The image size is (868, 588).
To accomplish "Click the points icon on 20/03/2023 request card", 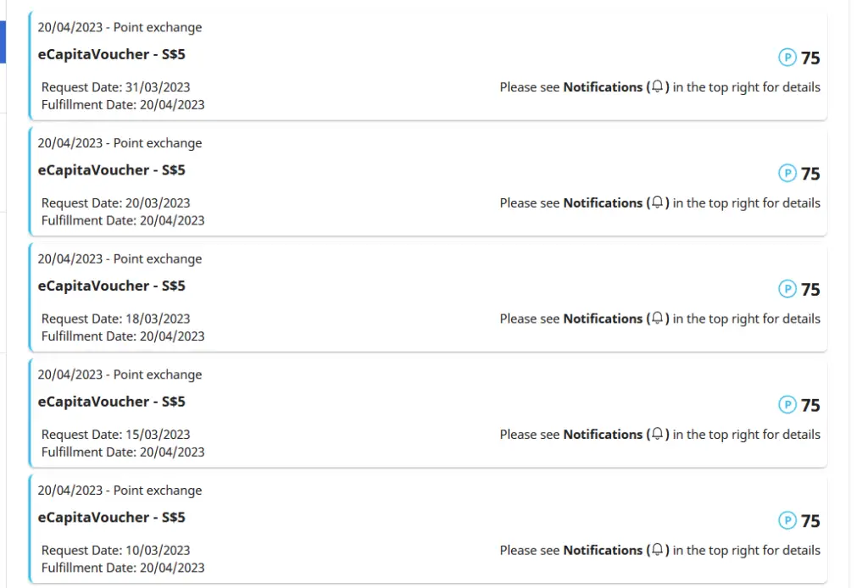I will [x=787, y=173].
